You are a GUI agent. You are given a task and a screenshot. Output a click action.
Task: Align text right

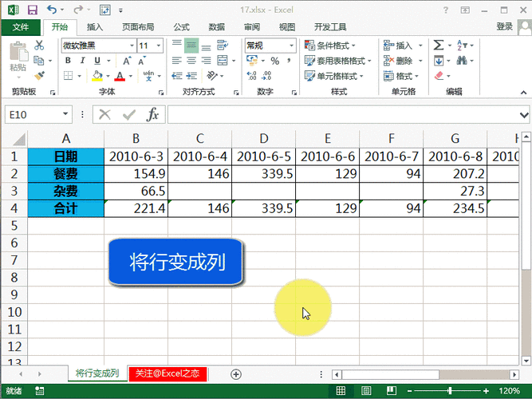[206, 61]
